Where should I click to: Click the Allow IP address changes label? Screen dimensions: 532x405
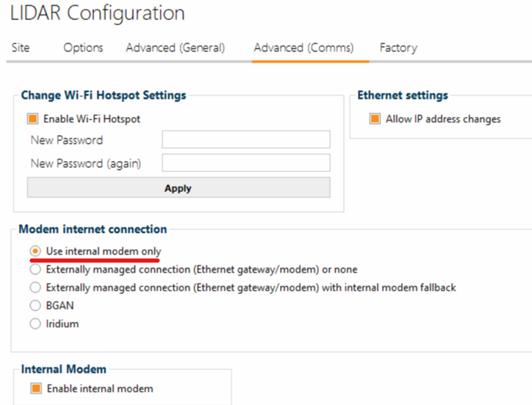(x=443, y=119)
